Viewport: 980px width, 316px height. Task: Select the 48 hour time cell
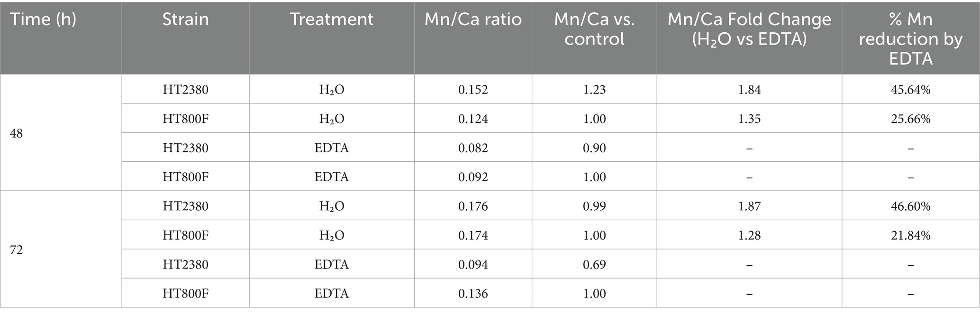pyautogui.click(x=17, y=134)
